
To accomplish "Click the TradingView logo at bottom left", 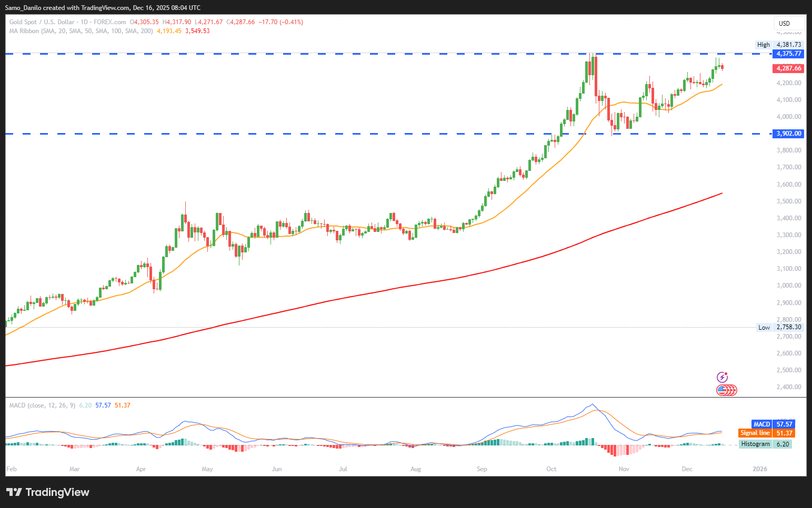I will pyautogui.click(x=48, y=492).
